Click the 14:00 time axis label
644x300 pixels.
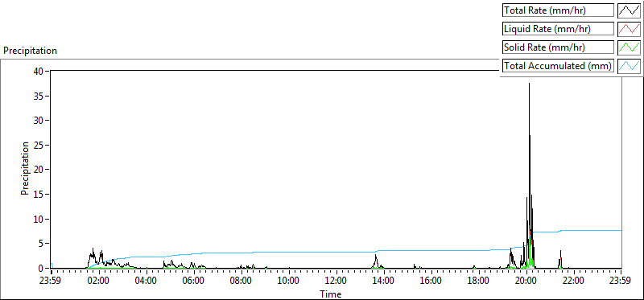pyautogui.click(x=384, y=282)
